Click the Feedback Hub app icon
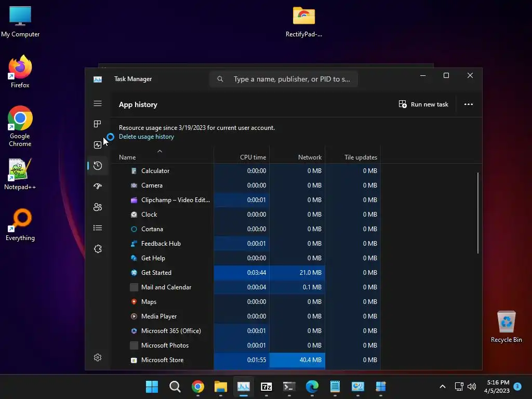This screenshot has width=532, height=399. tap(134, 244)
